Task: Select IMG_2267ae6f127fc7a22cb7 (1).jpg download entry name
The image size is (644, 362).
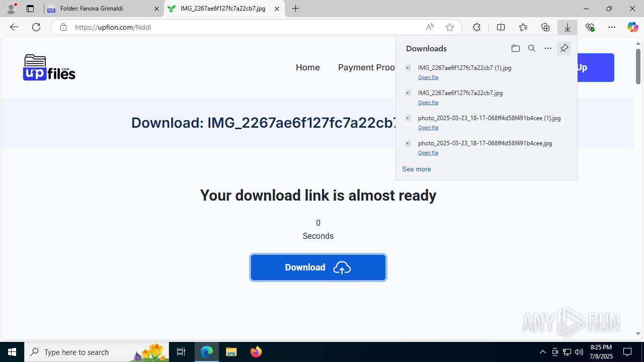Action: (x=465, y=68)
